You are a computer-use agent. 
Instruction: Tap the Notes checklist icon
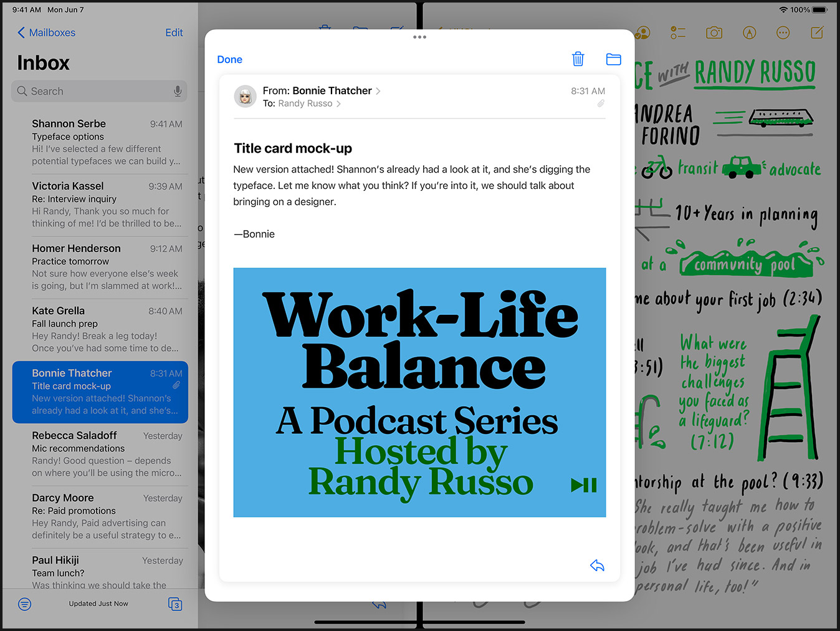click(x=678, y=32)
